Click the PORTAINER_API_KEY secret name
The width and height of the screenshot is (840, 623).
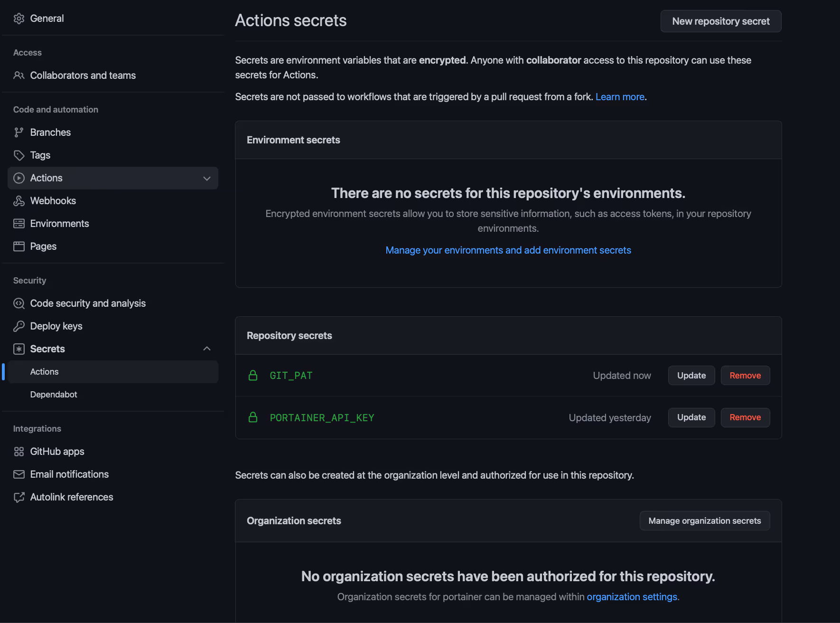(x=322, y=418)
